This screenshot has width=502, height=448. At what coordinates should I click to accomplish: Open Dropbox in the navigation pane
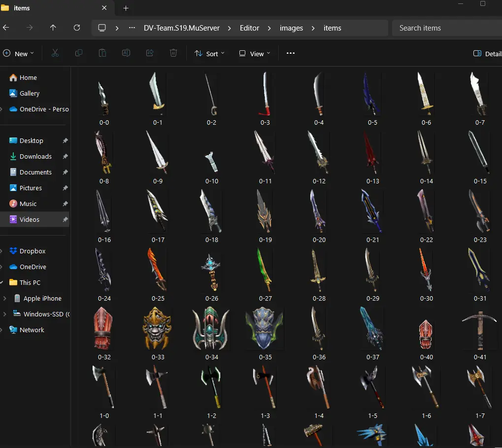tap(33, 251)
